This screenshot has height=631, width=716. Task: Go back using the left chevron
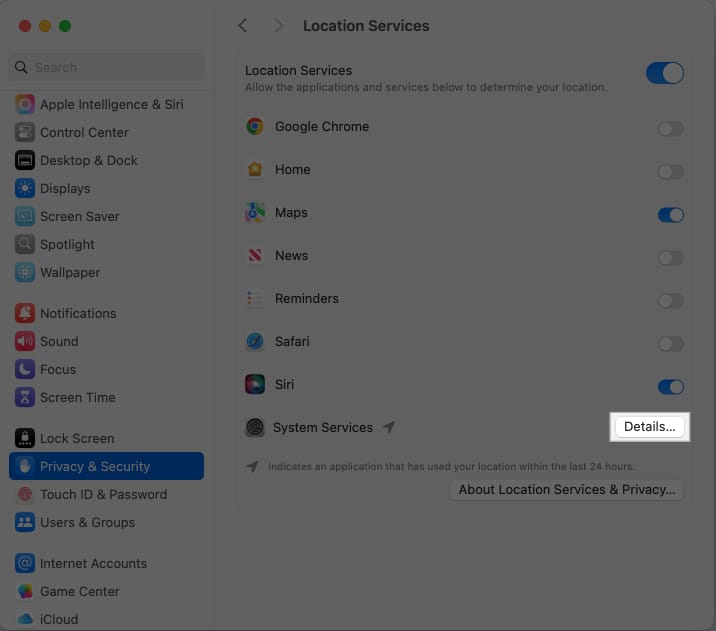pos(243,26)
